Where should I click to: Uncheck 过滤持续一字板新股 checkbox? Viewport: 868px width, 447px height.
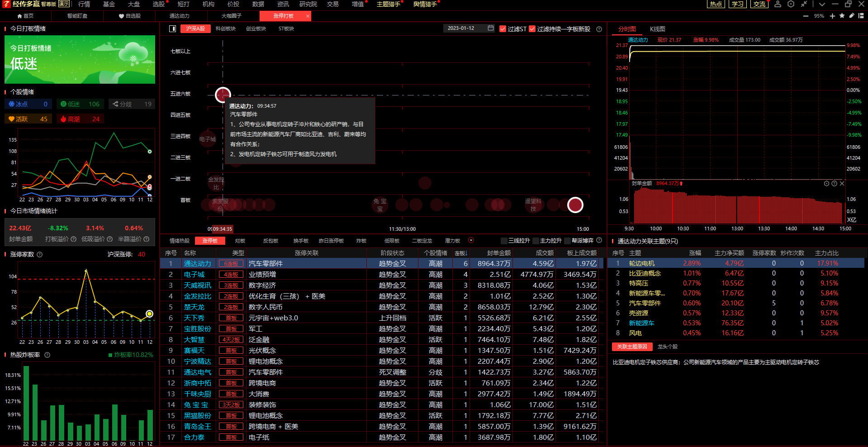click(x=532, y=29)
